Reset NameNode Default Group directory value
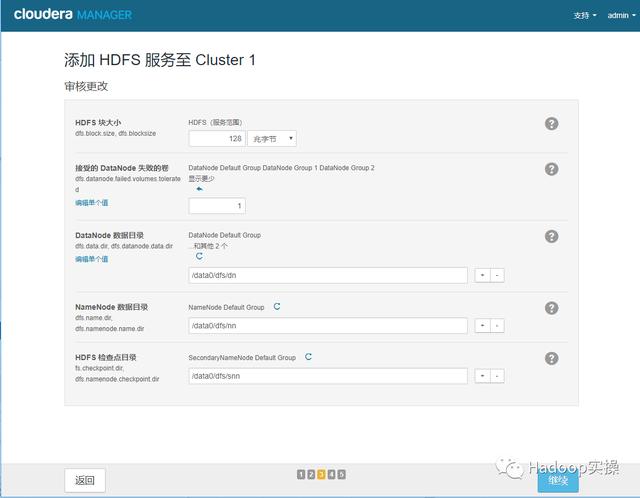 pyautogui.click(x=277, y=306)
